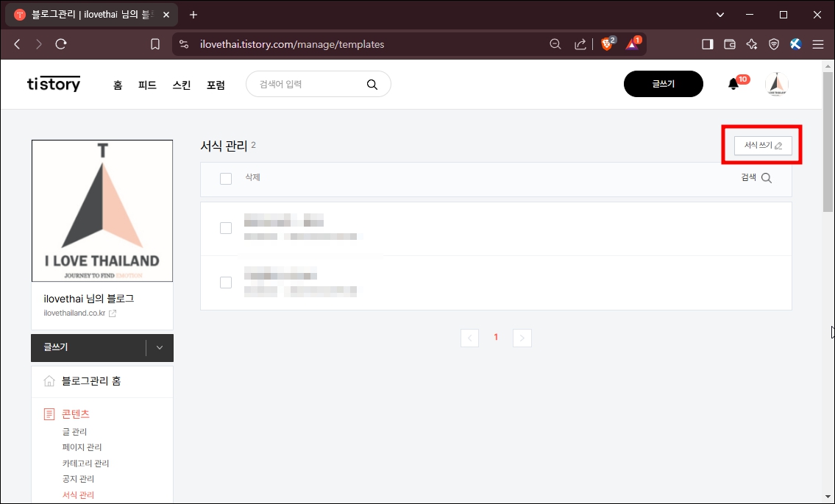The height and width of the screenshot is (504, 835).
Task: Click the tistory logo
Action: (53, 84)
